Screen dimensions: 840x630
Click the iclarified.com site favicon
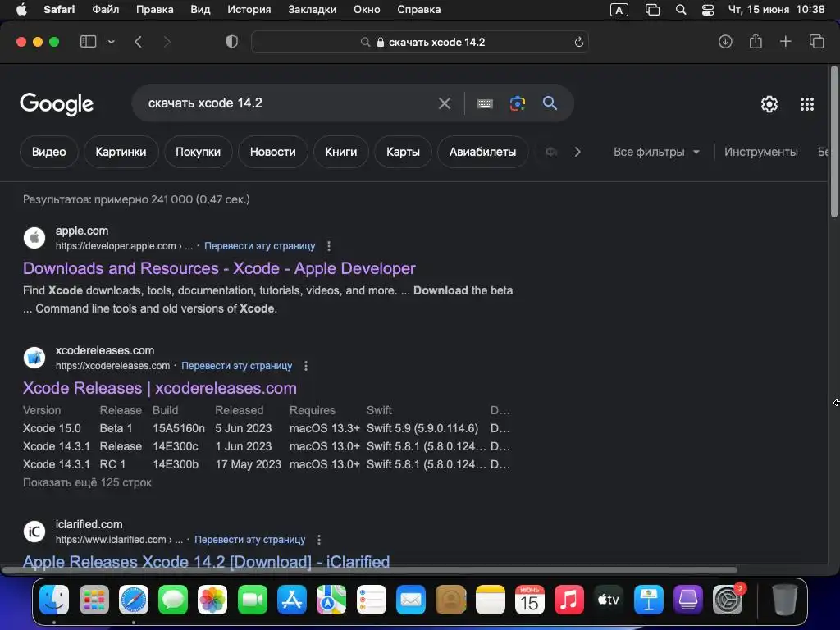(34, 532)
